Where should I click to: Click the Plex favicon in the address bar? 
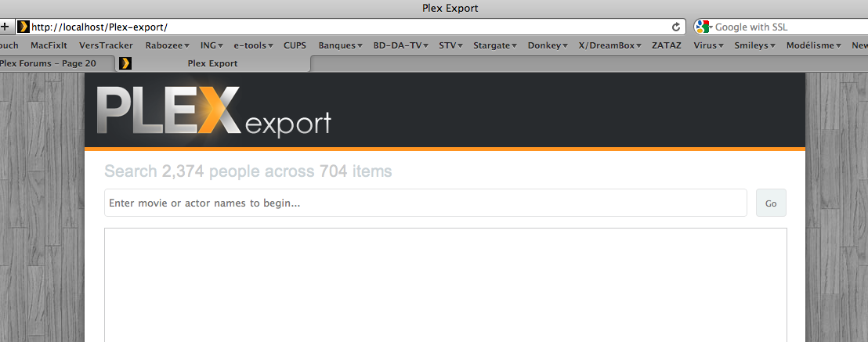click(24, 27)
